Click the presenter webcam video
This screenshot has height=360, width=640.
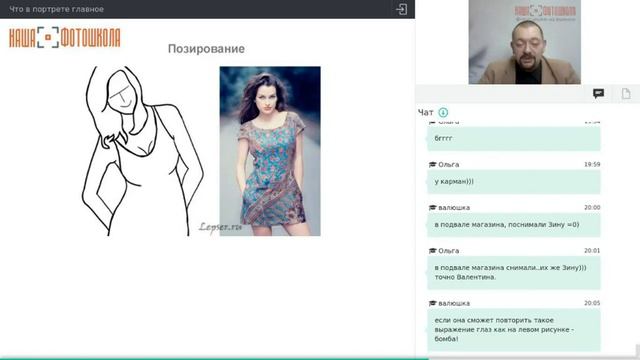tap(524, 42)
